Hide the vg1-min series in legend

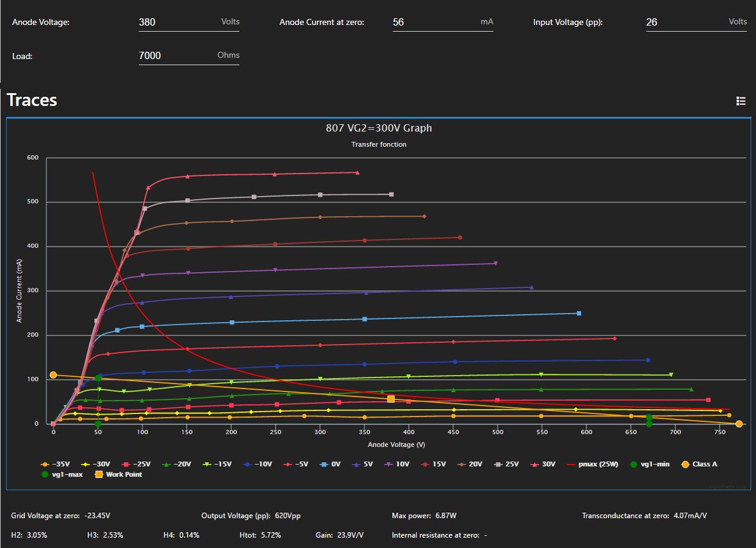point(649,464)
